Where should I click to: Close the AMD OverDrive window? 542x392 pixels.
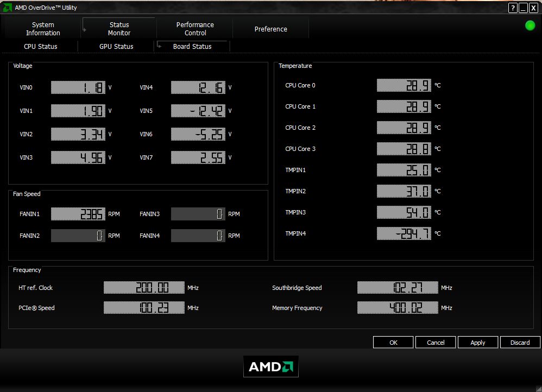533,8
